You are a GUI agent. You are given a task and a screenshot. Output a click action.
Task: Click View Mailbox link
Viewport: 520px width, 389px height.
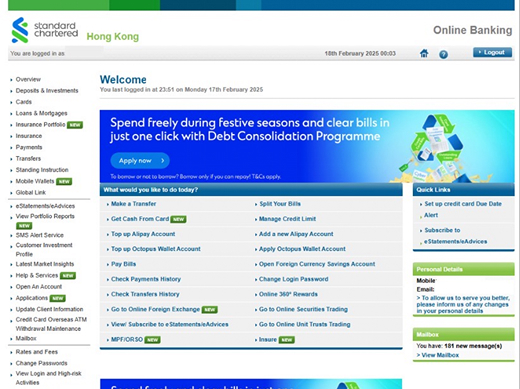tap(440, 355)
